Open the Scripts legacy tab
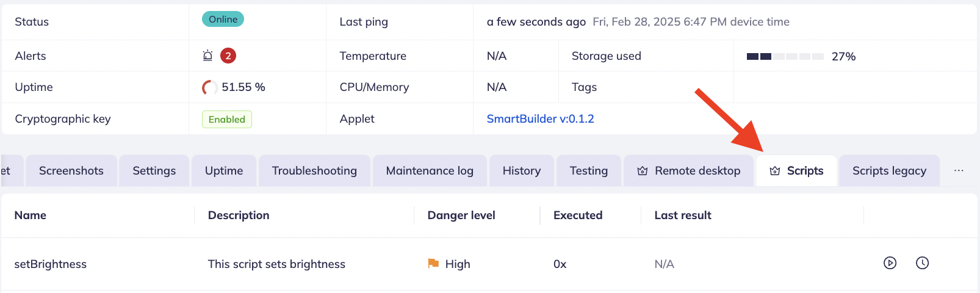Image resolution: width=980 pixels, height=293 pixels. click(889, 171)
